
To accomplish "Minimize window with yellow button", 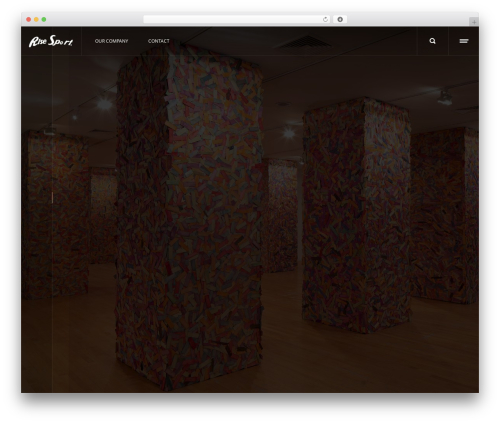I will click(36, 19).
